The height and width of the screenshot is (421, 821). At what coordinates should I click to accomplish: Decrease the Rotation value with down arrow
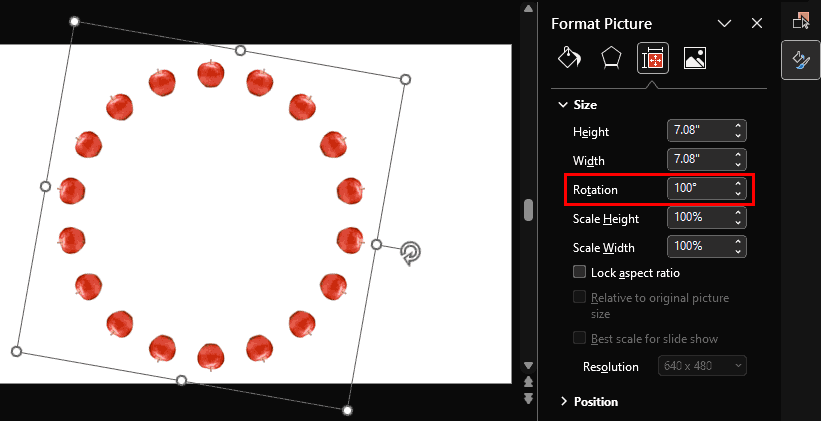[738, 194]
